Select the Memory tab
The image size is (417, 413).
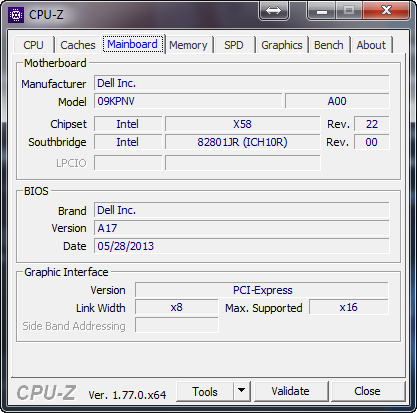tap(188, 45)
